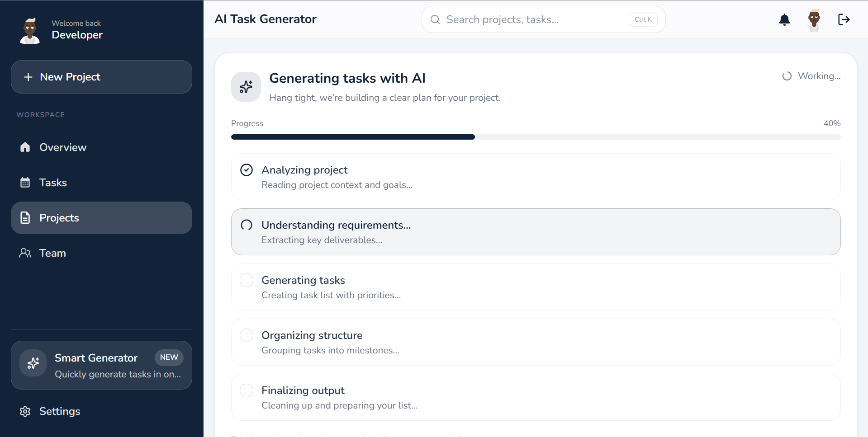Click the Settings gear icon
868x437 pixels.
pyautogui.click(x=25, y=411)
